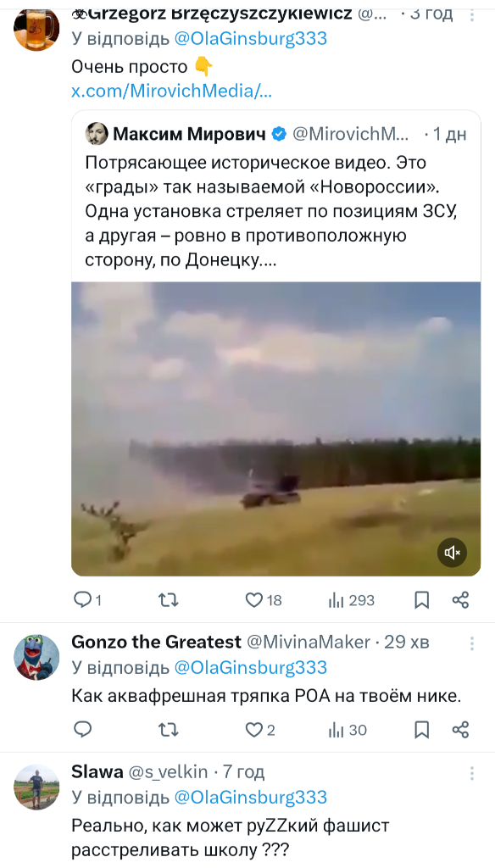Open the x.com/MirovichMedia link

coord(172,91)
